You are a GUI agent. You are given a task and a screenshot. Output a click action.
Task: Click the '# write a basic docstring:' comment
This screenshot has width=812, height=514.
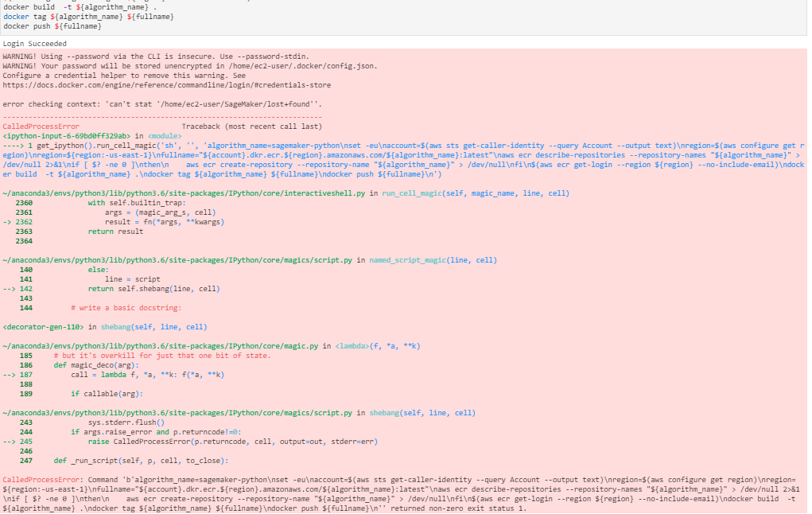click(x=126, y=308)
